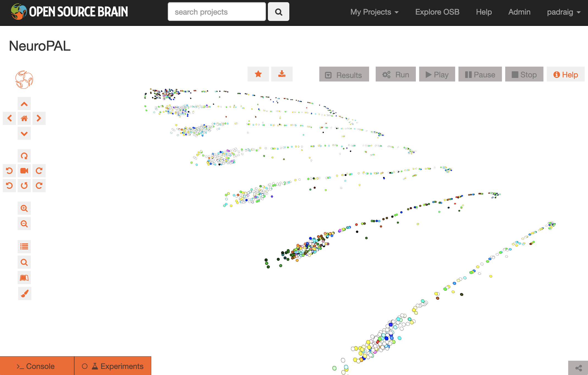Click the download icon button

click(x=282, y=74)
